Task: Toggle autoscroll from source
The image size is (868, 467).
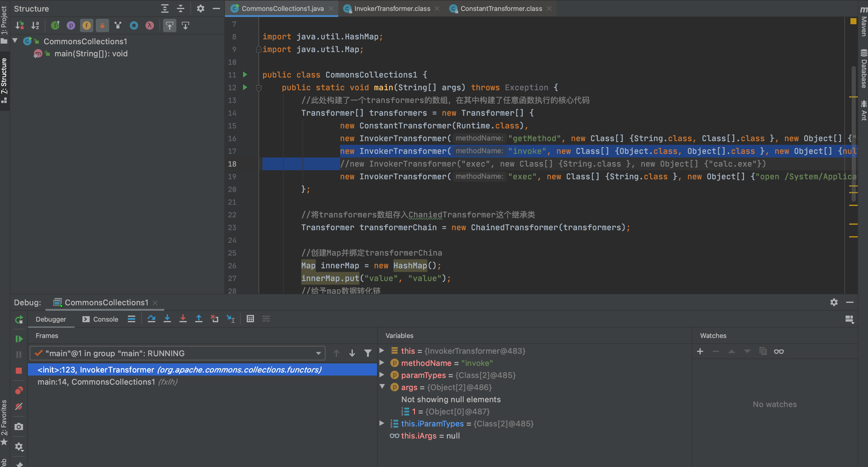Action: (185, 25)
